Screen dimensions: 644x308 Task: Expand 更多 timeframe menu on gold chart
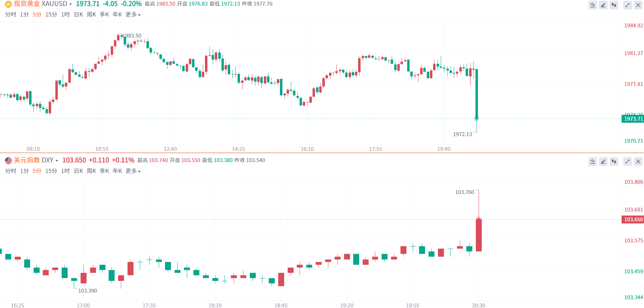click(x=133, y=15)
